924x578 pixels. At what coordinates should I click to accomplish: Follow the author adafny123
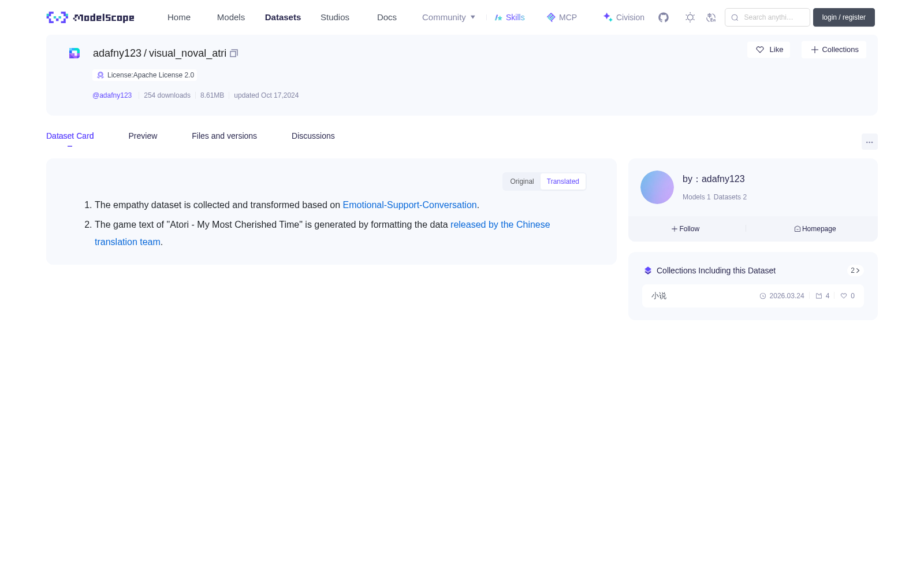tap(685, 229)
